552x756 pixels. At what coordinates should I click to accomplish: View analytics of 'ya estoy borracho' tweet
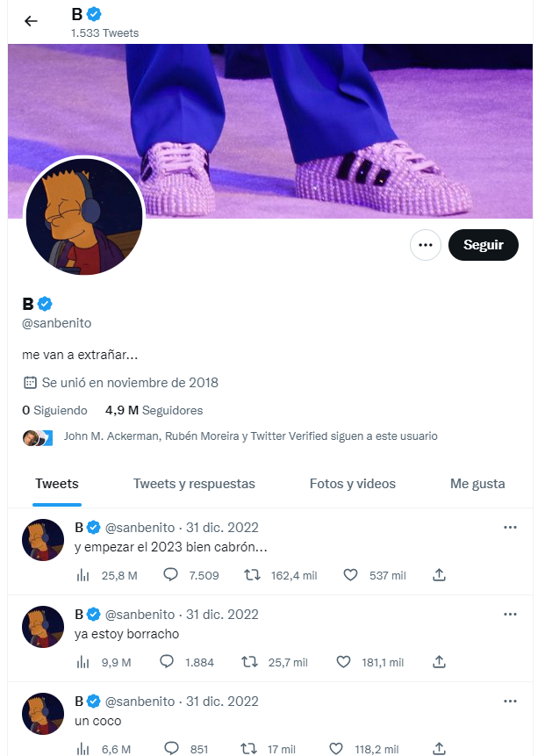click(84, 662)
